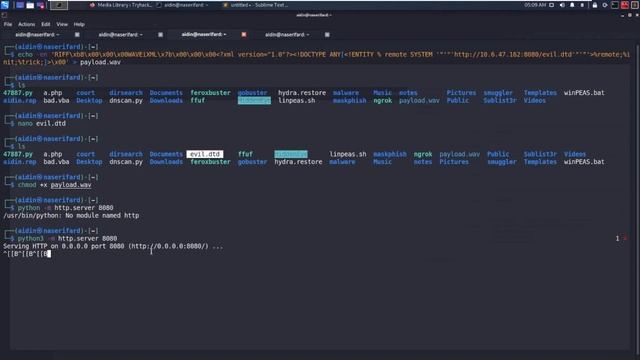Select the active third terminal tab
This screenshot has height=360, width=640.
pos(204,35)
